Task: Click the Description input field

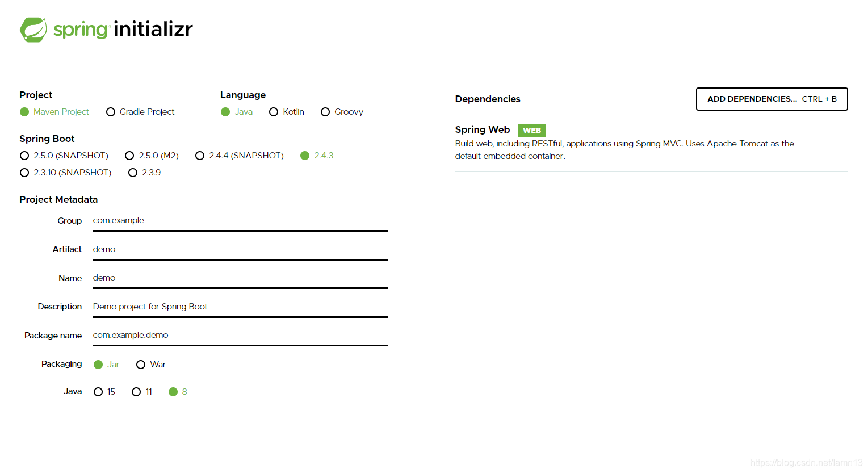Action: (241, 307)
